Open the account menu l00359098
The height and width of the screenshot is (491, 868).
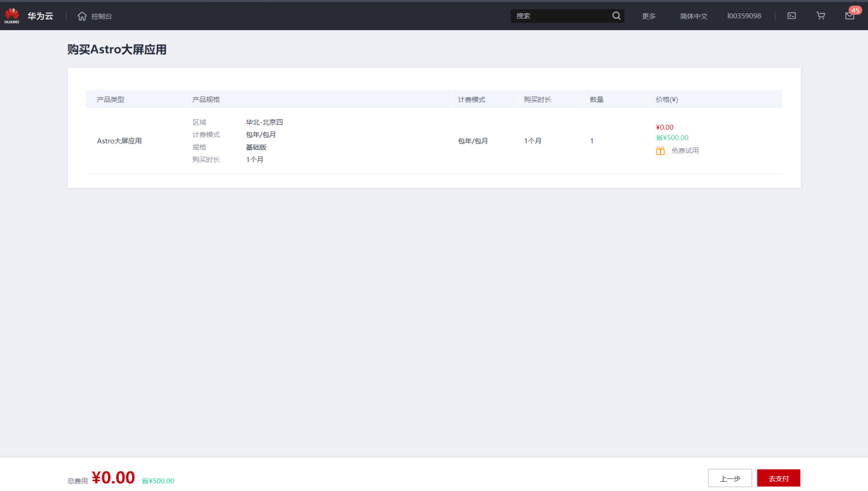click(x=744, y=16)
